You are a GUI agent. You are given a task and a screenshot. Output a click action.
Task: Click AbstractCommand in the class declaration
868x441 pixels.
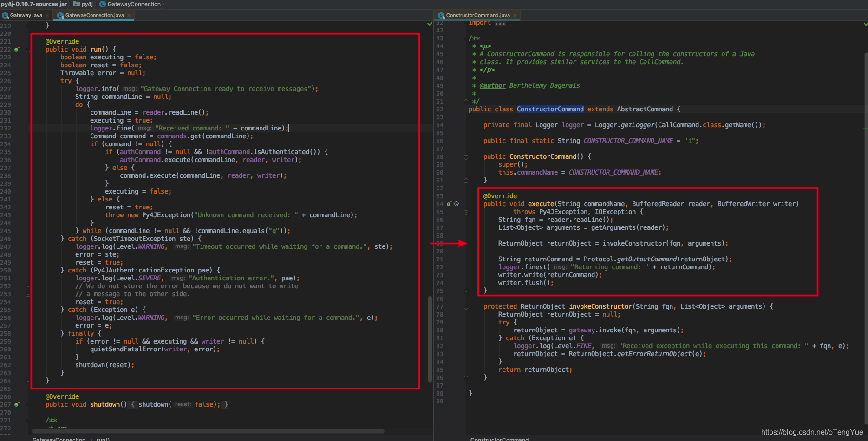645,109
